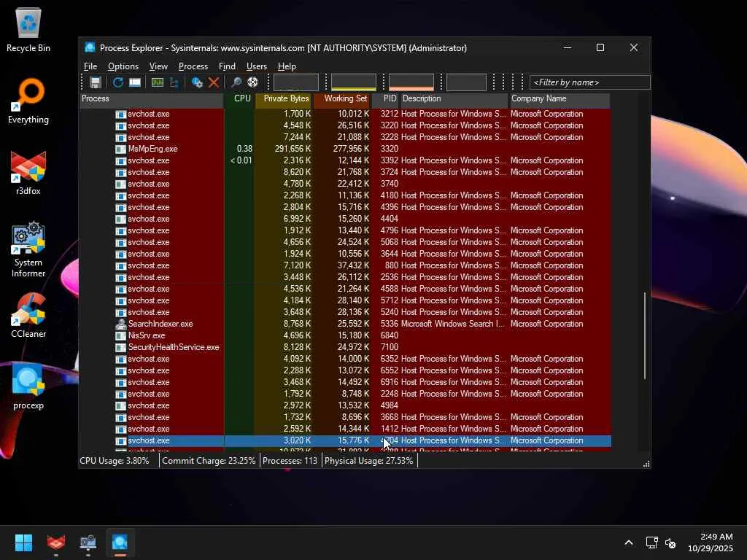Sort by the Working Set column header
The image size is (747, 560).
(342, 98)
